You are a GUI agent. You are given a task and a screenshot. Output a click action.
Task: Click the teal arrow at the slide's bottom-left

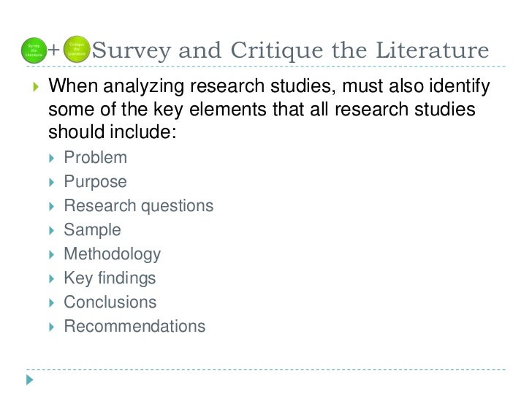click(29, 380)
